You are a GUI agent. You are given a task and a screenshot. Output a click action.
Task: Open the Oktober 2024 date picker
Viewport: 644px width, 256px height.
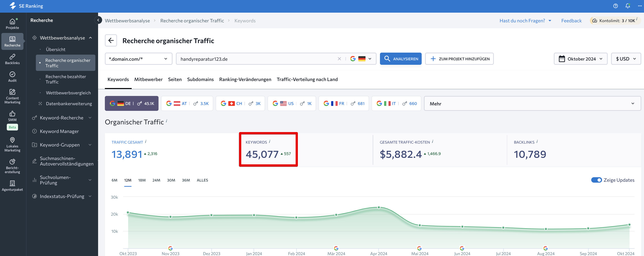580,59
